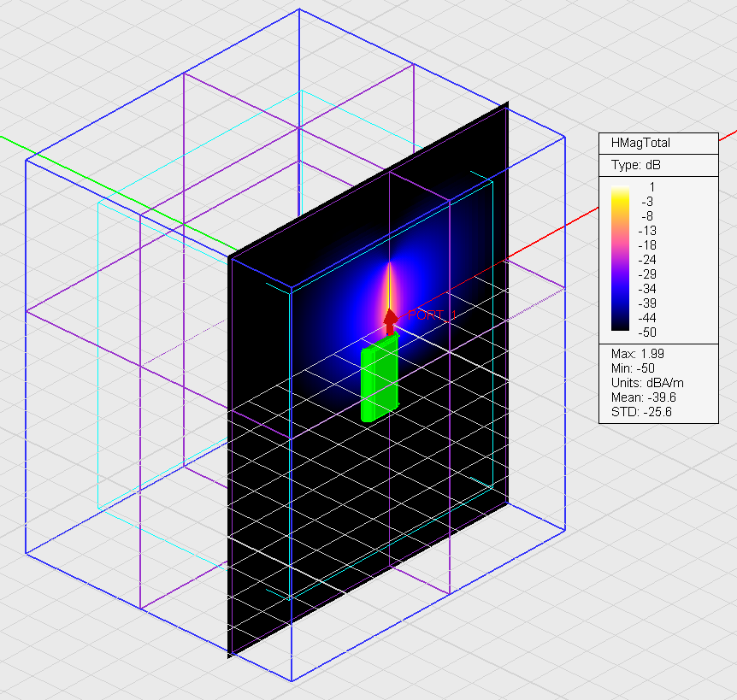Select the green antenna object

tap(379, 382)
